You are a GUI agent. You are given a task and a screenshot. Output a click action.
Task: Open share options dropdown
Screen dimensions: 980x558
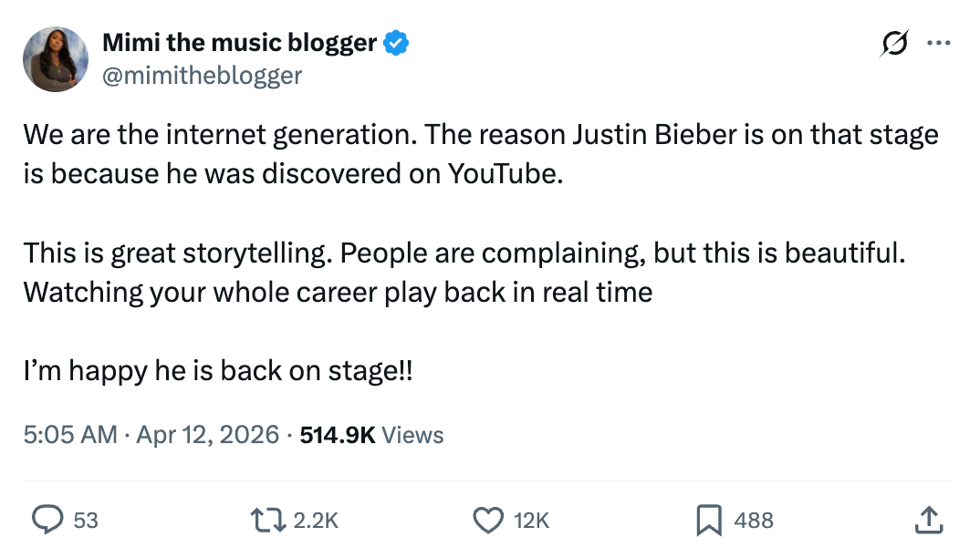click(x=929, y=520)
